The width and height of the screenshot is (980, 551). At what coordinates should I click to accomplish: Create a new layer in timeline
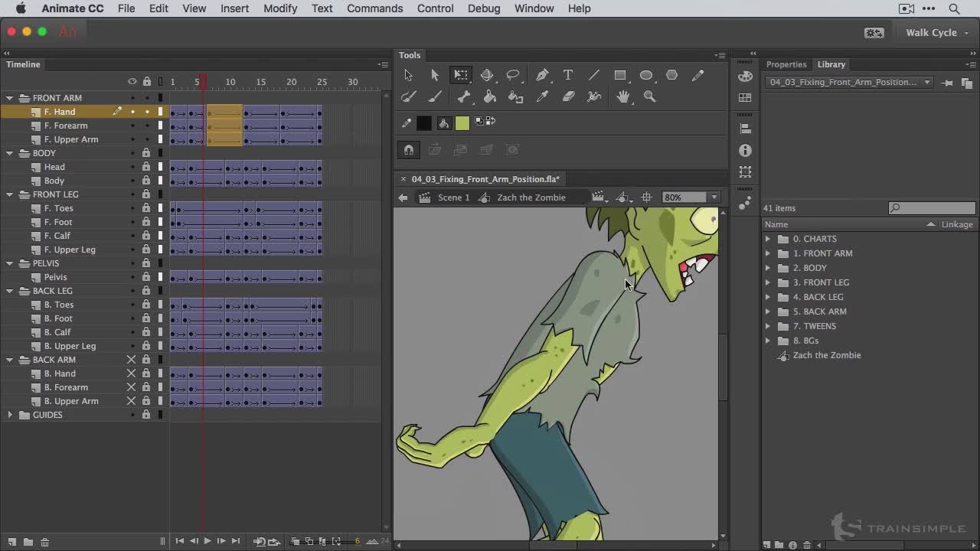click(x=11, y=542)
